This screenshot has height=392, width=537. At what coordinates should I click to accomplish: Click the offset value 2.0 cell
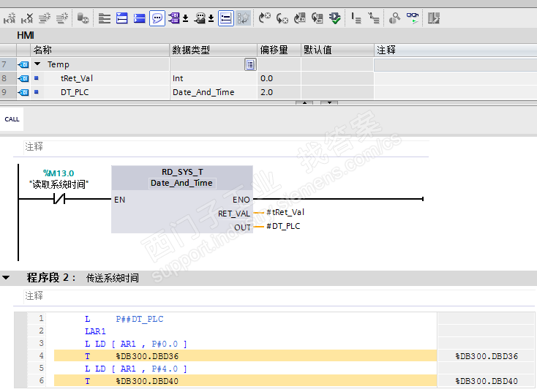[x=279, y=92]
